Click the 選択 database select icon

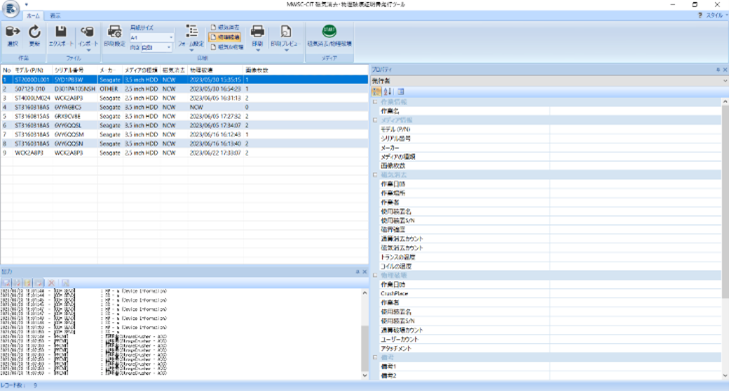(x=13, y=32)
